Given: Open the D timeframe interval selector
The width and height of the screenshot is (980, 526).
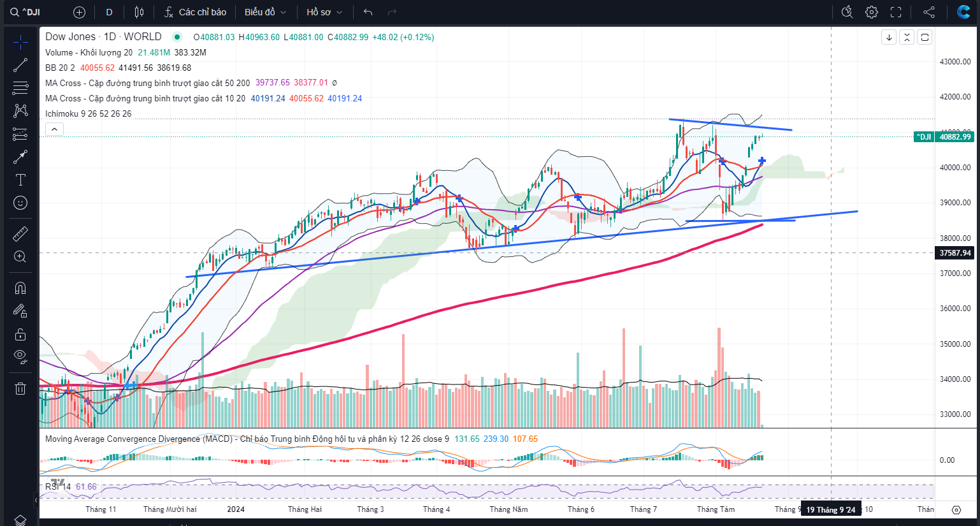Looking at the screenshot, I should point(110,12).
